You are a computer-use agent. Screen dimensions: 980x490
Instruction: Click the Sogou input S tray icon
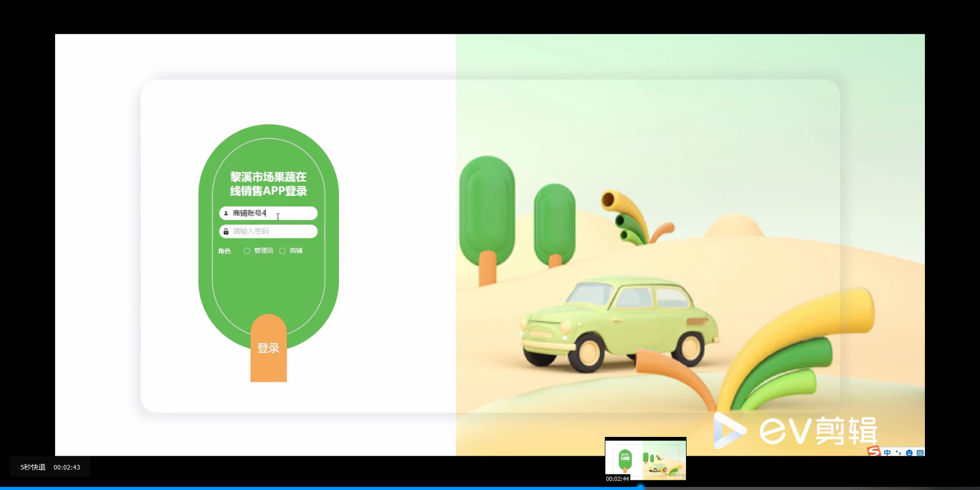coord(874,452)
